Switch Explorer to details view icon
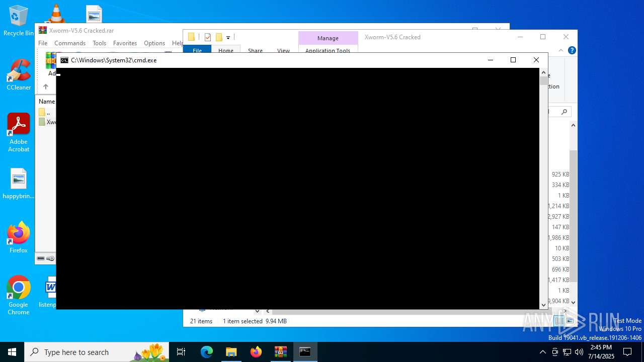Image resolution: width=644 pixels, height=362 pixels. (x=559, y=321)
